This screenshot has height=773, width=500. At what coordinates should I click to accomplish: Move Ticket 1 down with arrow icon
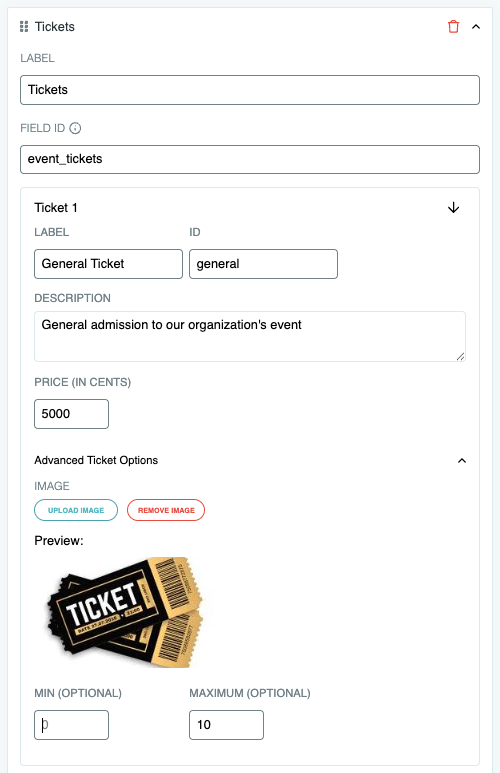[x=453, y=208]
